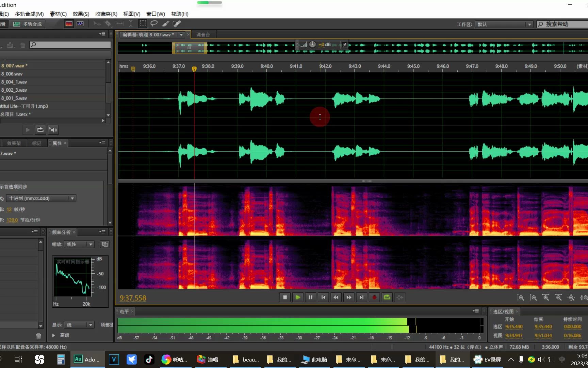Zoom out full icon
The width and height of the screenshot is (588, 368).
(571, 297)
